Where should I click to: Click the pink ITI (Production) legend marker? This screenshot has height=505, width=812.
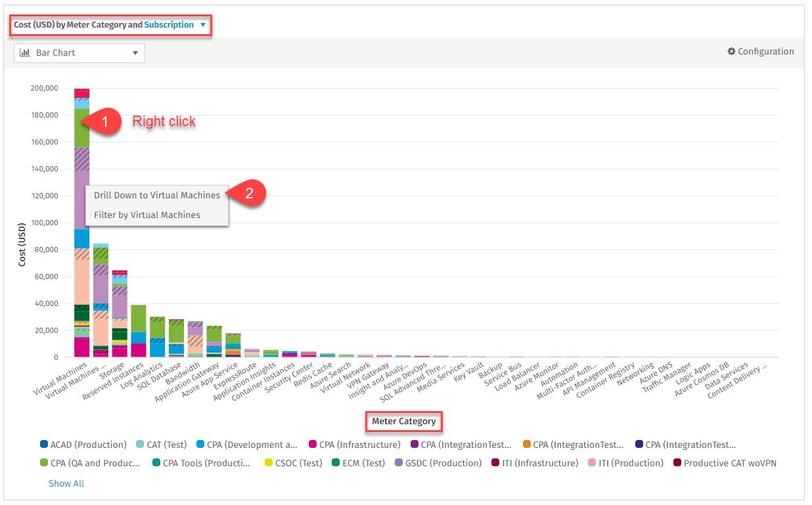(x=592, y=463)
